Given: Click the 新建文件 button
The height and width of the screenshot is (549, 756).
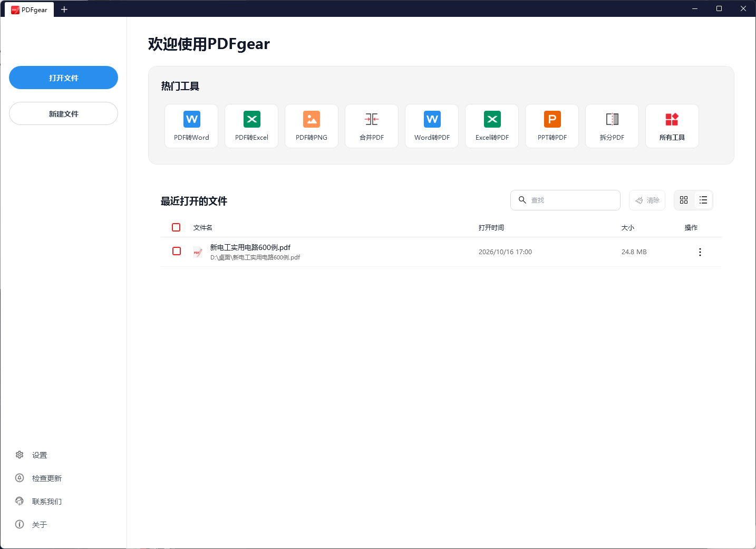Looking at the screenshot, I should [x=63, y=113].
